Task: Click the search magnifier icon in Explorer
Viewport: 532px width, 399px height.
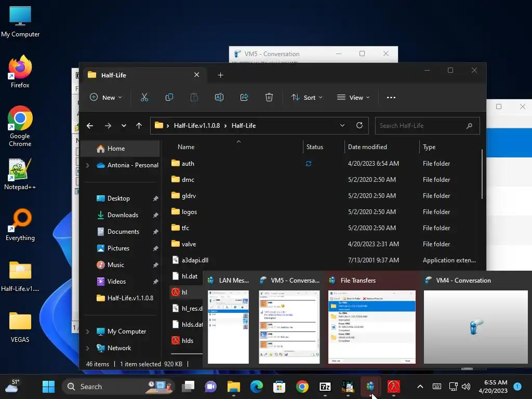Action: pyautogui.click(x=469, y=126)
